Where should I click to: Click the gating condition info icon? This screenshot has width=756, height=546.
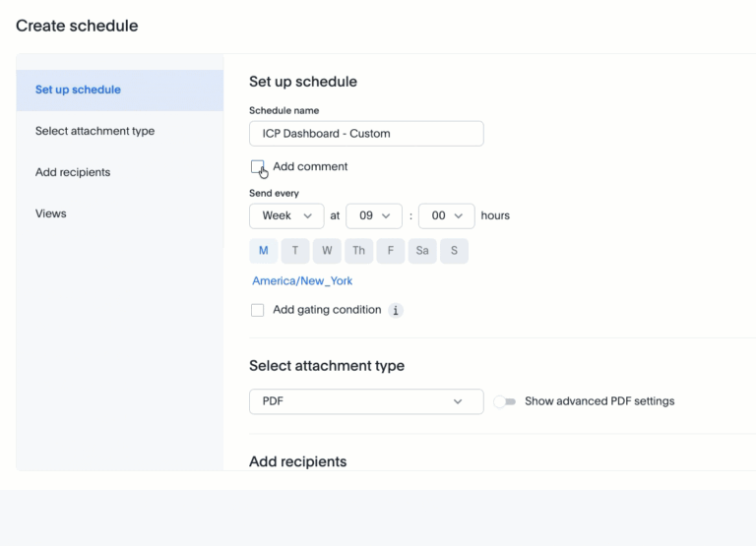coord(396,311)
